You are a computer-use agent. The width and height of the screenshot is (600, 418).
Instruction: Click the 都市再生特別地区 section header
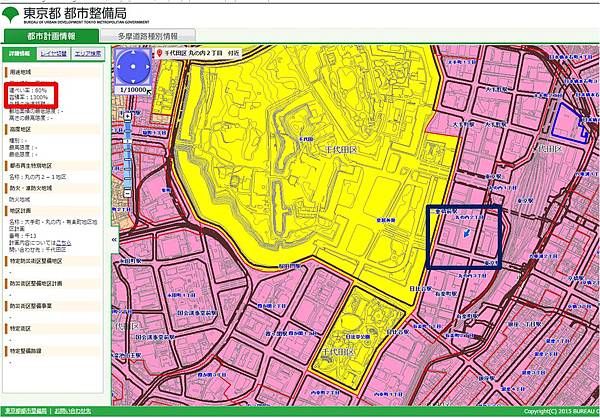pyautogui.click(x=53, y=165)
